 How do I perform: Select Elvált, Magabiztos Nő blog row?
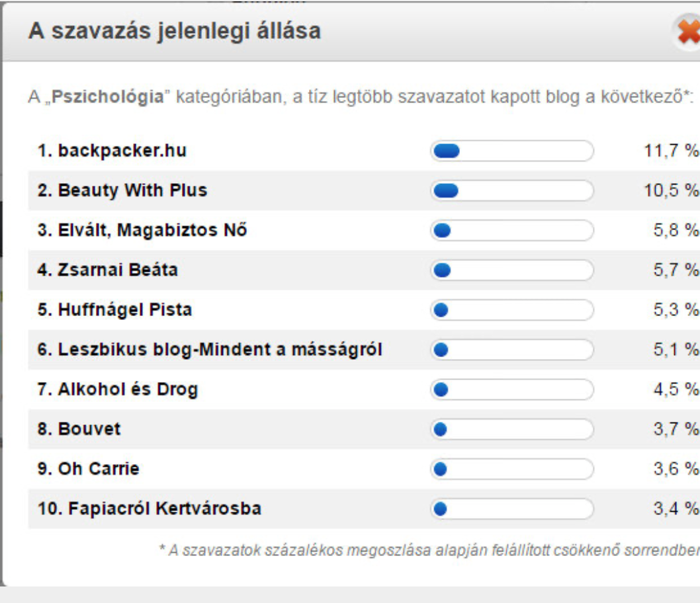(x=142, y=231)
